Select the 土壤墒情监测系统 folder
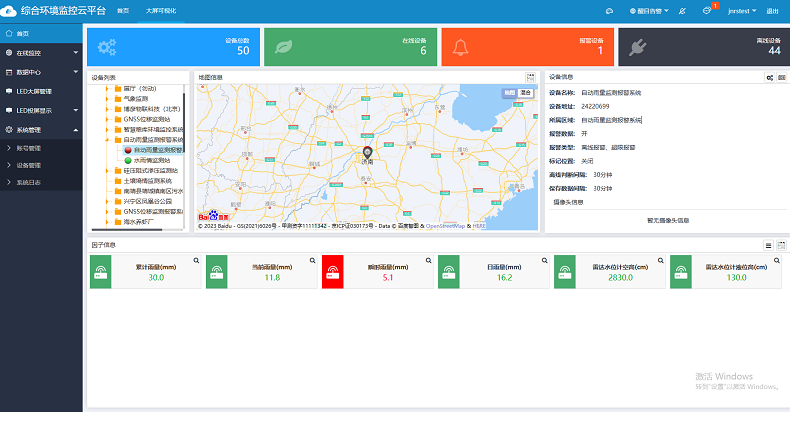This screenshot has width=790, height=430. pyautogui.click(x=144, y=181)
